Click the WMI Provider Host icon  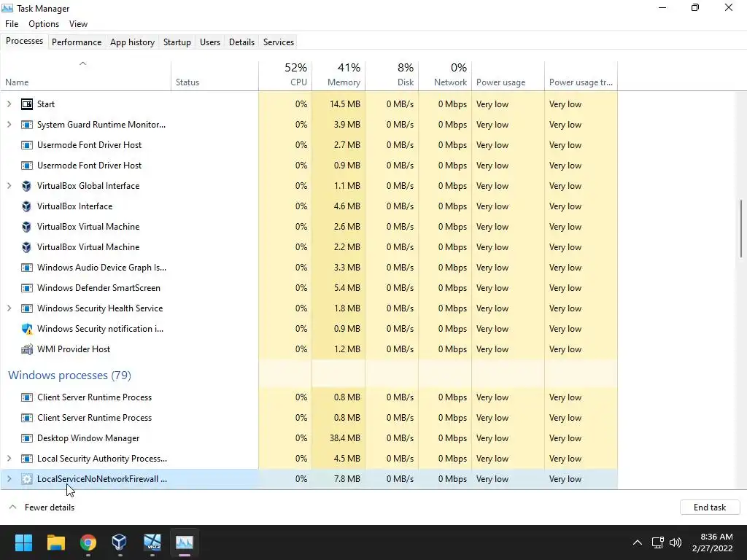27,349
